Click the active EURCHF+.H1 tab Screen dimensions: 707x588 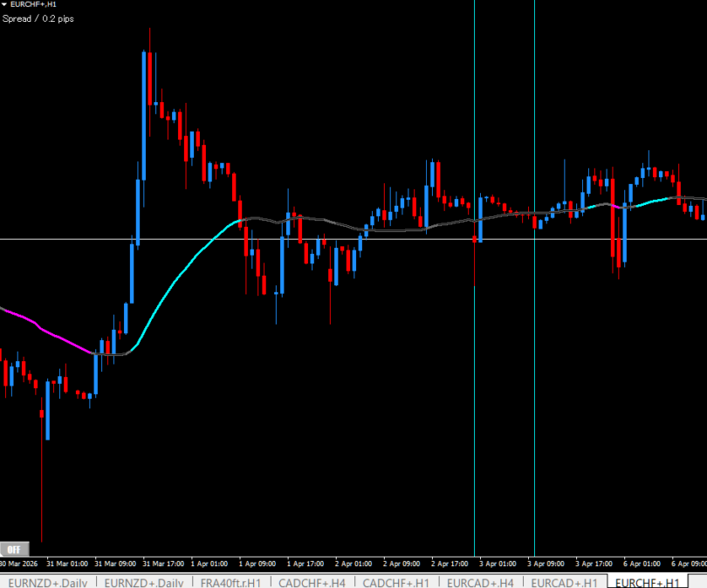[x=649, y=582]
